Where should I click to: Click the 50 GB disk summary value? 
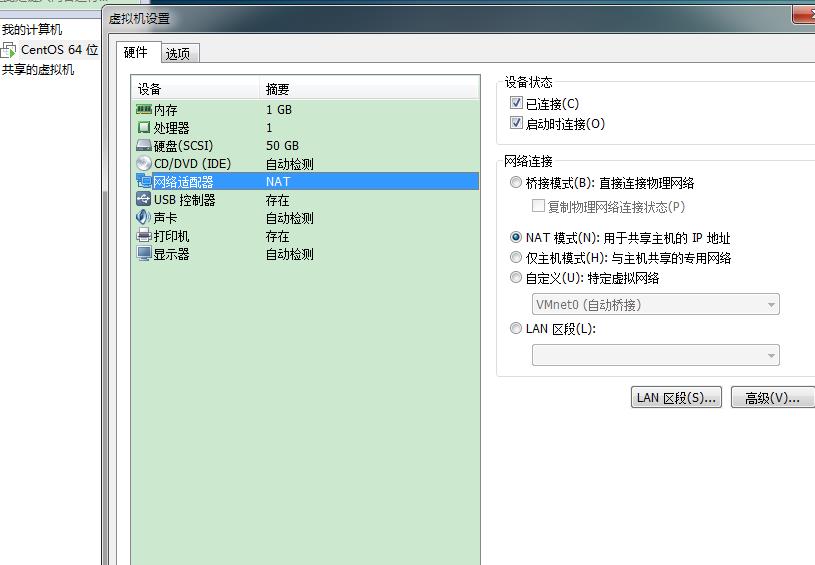(282, 146)
